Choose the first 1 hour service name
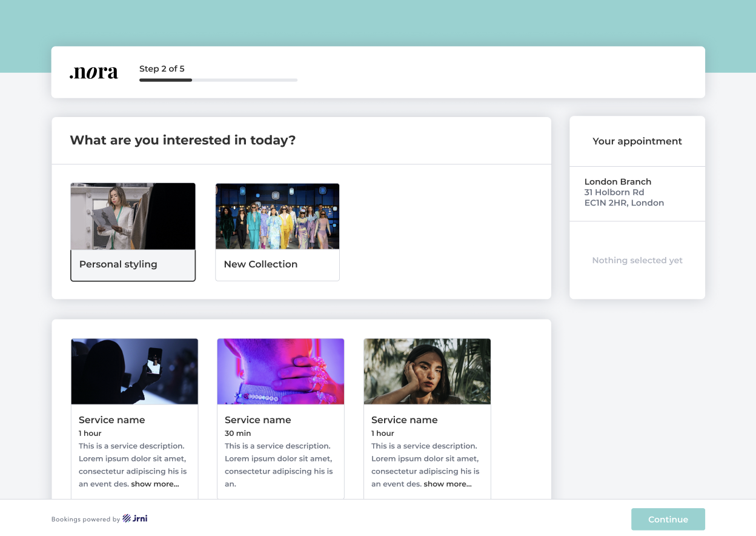This screenshot has width=756, height=536. tap(112, 420)
